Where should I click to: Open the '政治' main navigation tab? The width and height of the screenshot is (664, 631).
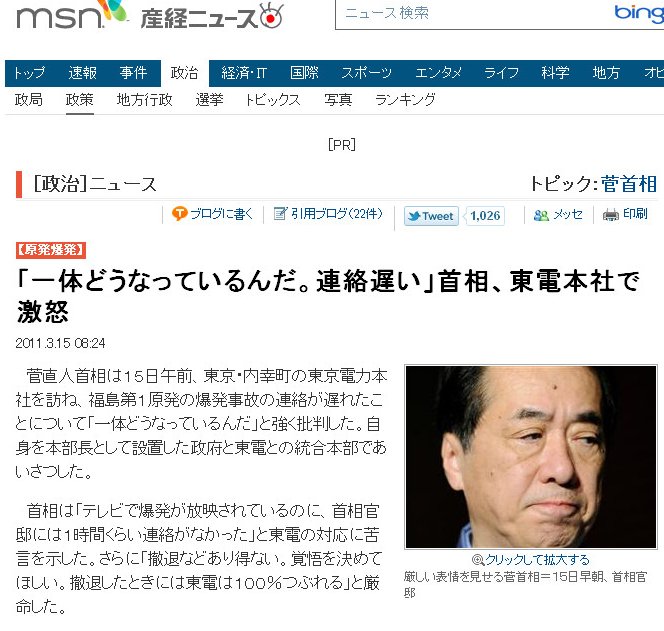coord(184,73)
